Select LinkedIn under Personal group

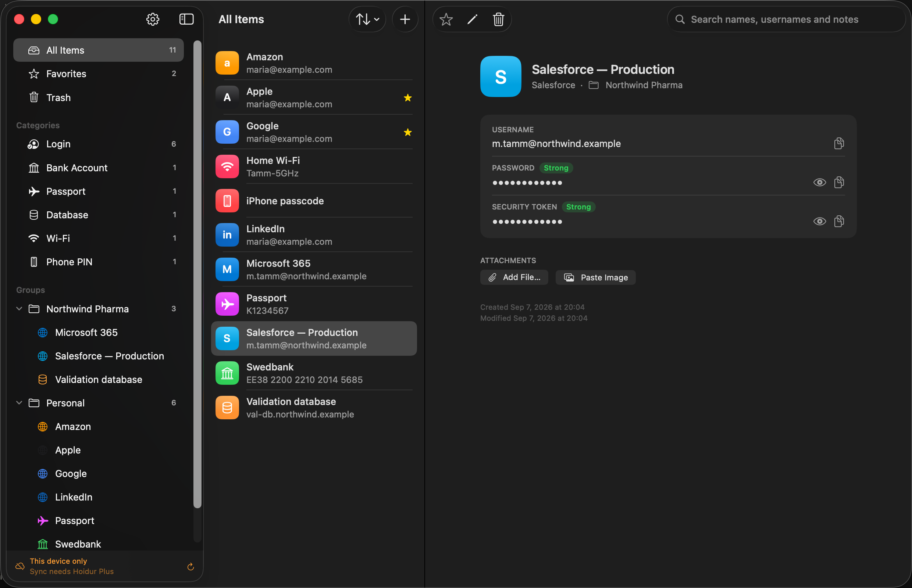98,497
